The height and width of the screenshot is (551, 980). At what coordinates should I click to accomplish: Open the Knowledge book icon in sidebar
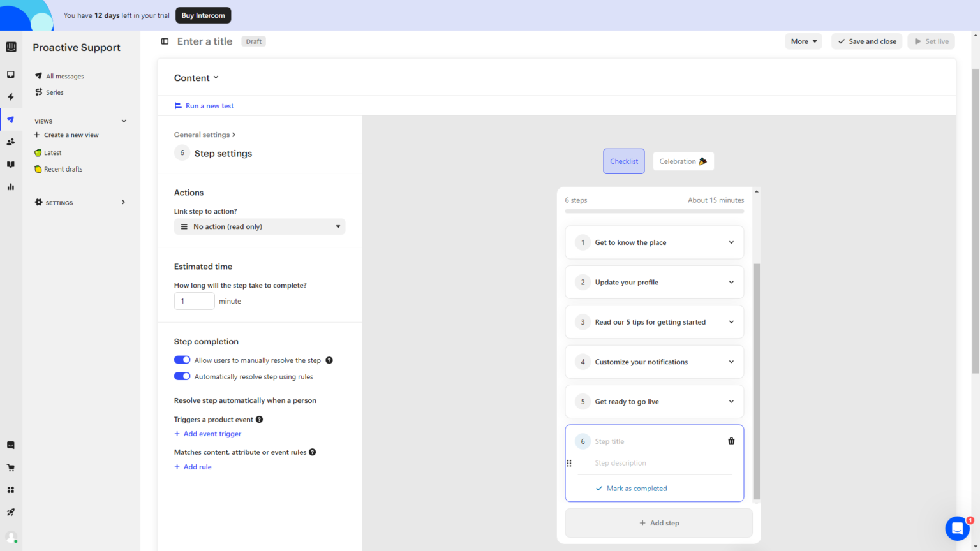(10, 164)
